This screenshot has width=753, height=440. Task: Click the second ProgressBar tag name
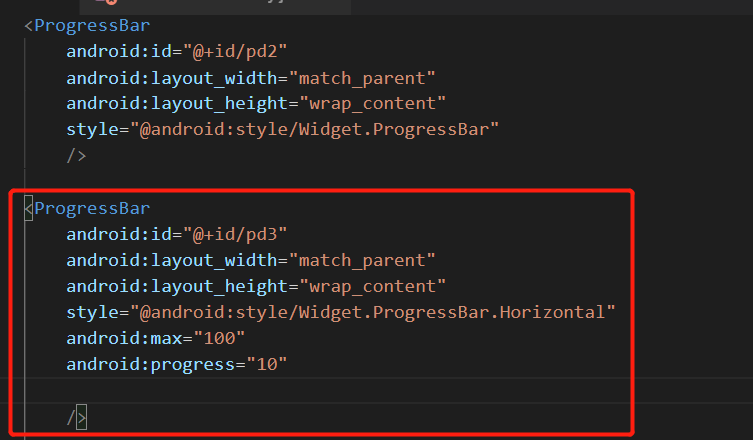pyautogui.click(x=92, y=208)
